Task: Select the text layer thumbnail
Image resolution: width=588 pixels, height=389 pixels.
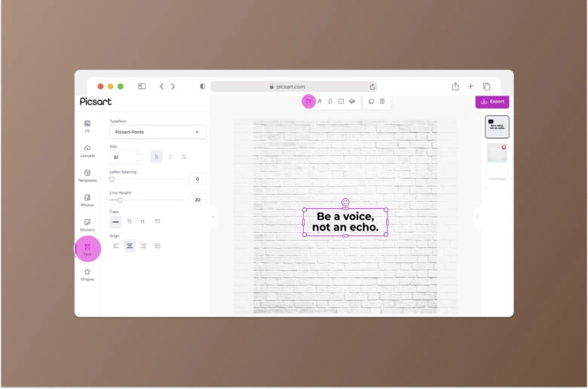Action: click(x=497, y=127)
